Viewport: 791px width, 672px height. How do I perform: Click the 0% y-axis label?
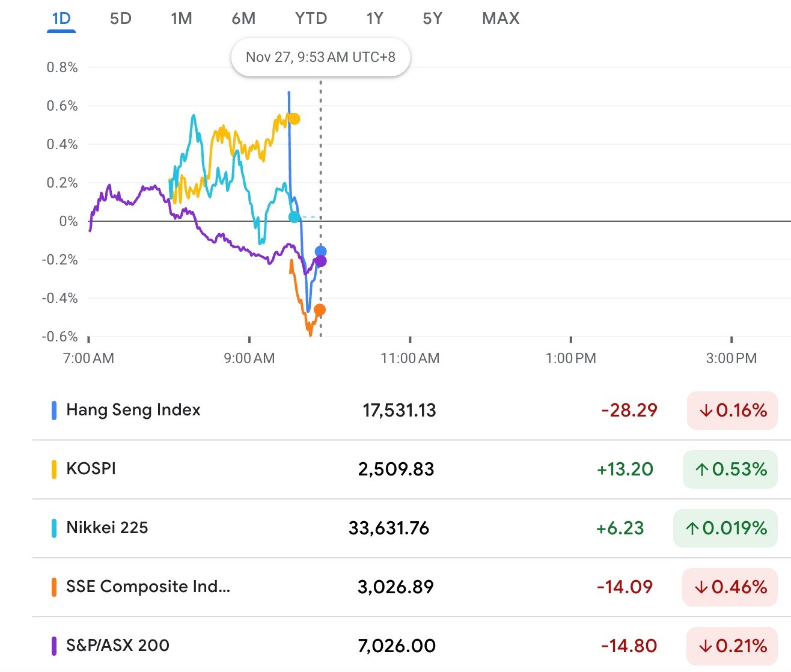pyautogui.click(x=69, y=221)
